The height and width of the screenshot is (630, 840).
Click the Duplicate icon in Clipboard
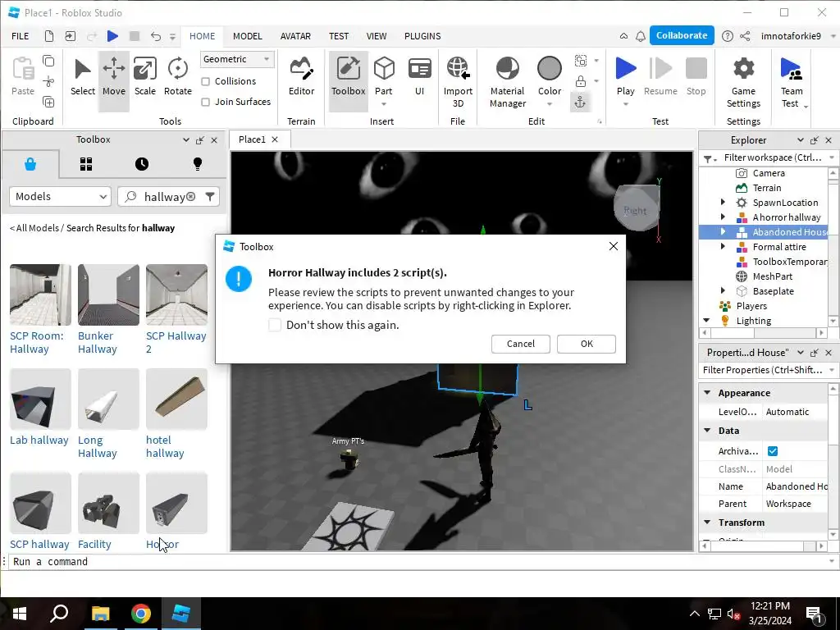[48, 102]
